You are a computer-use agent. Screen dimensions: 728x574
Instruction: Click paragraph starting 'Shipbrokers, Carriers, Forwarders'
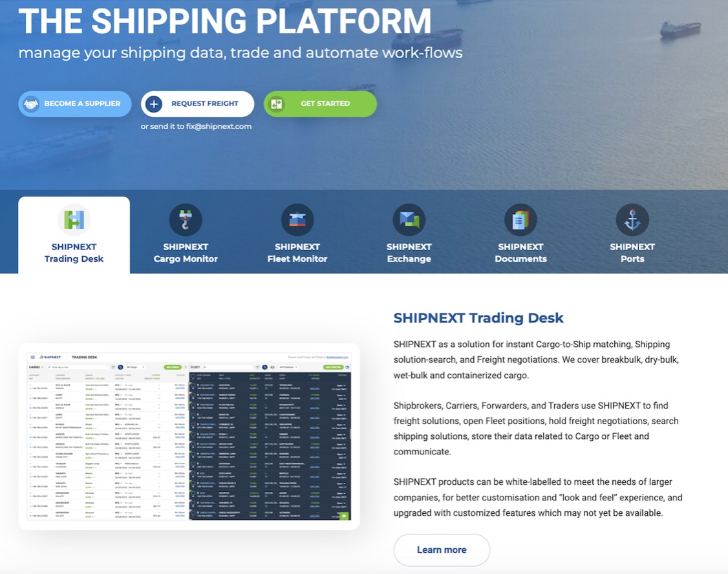coord(536,429)
